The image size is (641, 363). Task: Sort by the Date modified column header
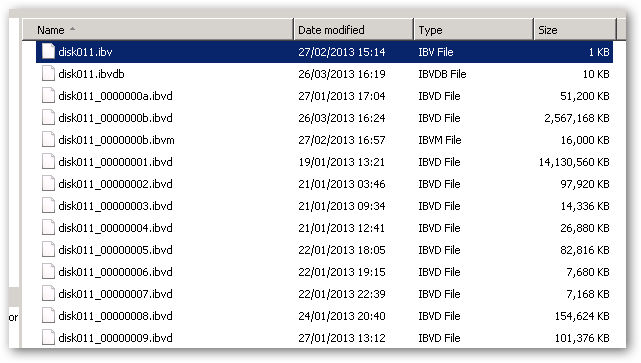pos(354,30)
